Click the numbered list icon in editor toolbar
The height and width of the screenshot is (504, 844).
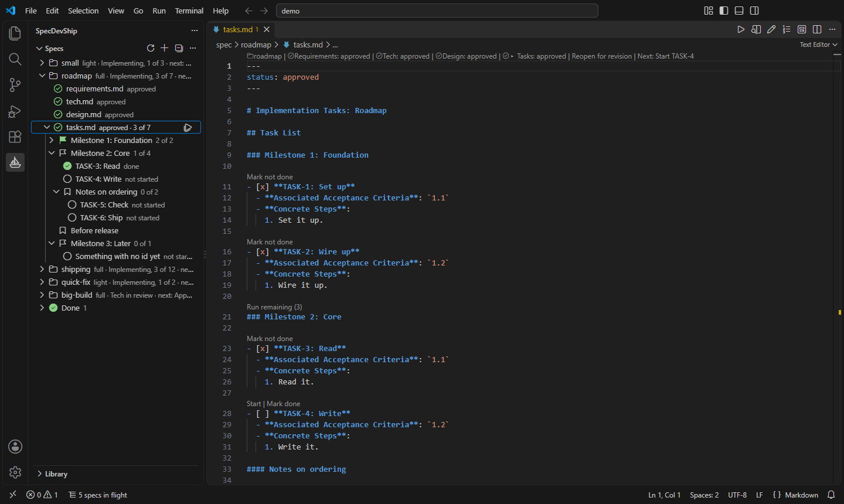coord(787,29)
